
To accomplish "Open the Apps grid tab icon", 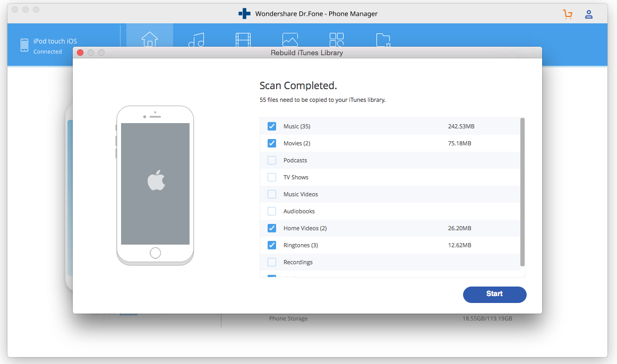I will pyautogui.click(x=337, y=40).
